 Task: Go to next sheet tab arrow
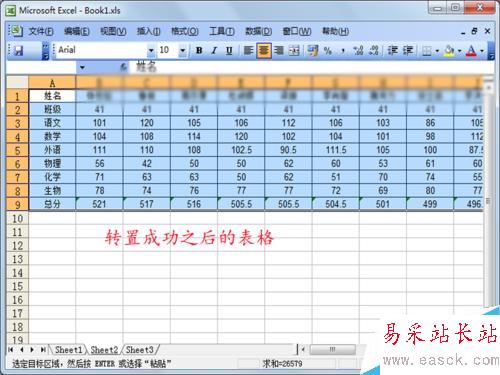tap(32, 350)
